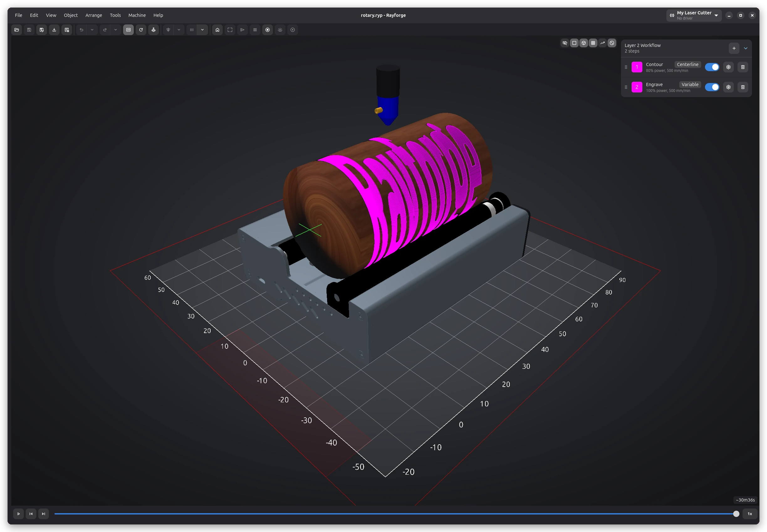
Task: Redo the last action
Action: [x=105, y=30]
